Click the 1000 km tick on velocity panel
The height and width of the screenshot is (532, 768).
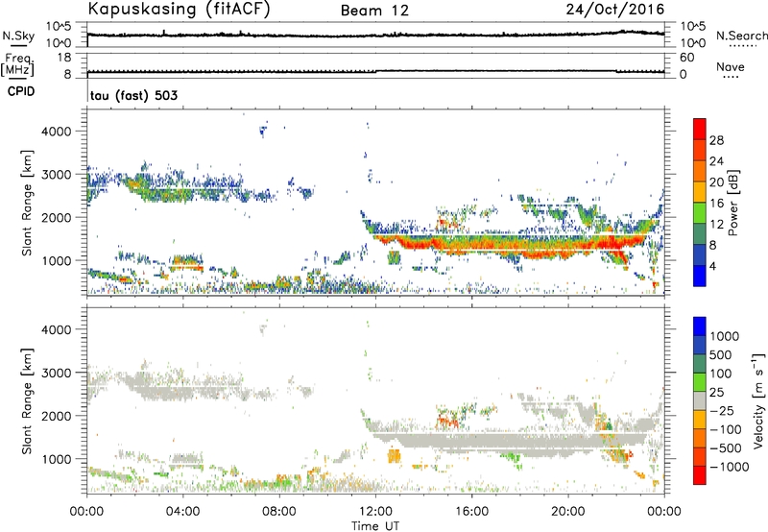click(x=56, y=459)
